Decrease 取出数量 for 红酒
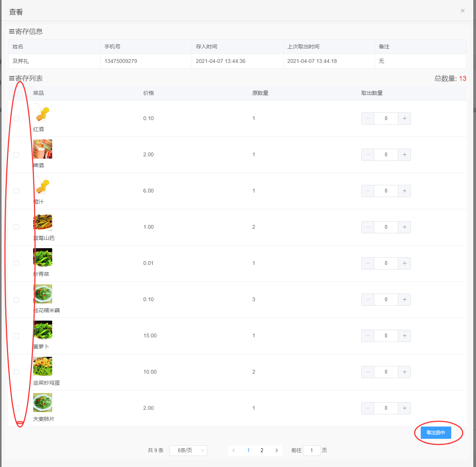 click(x=368, y=119)
